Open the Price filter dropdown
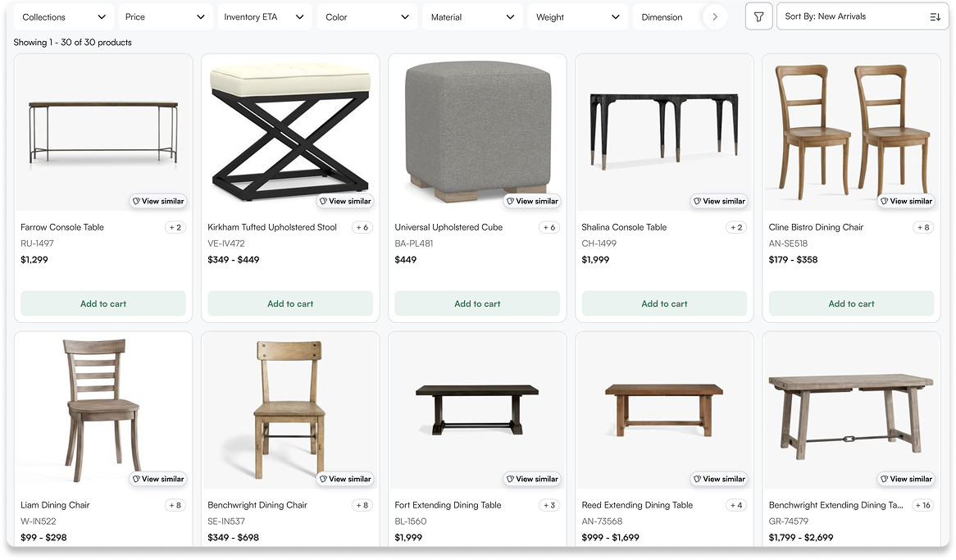 pyautogui.click(x=164, y=16)
